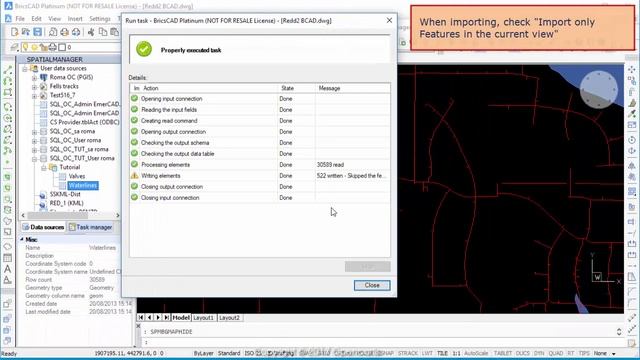Screen dimensions: 640x360
Task: Jump to last layout tab arrow
Action: tap(167, 317)
